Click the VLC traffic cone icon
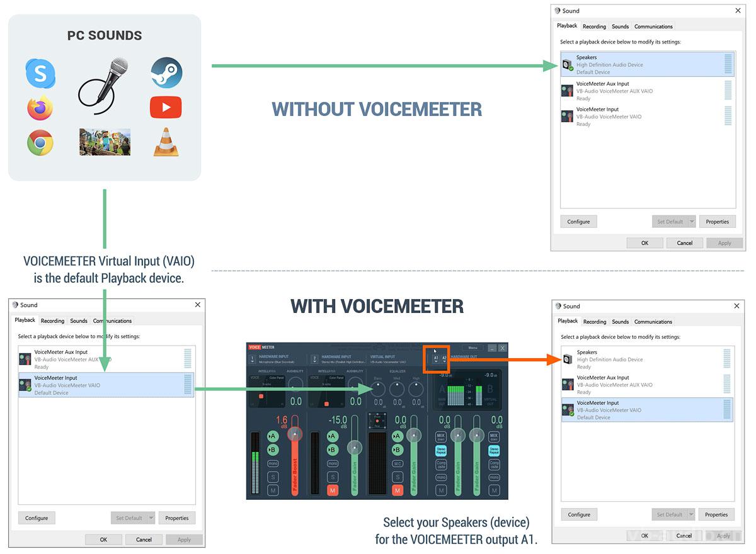Viewport: 756px width, 554px height. pos(166,142)
